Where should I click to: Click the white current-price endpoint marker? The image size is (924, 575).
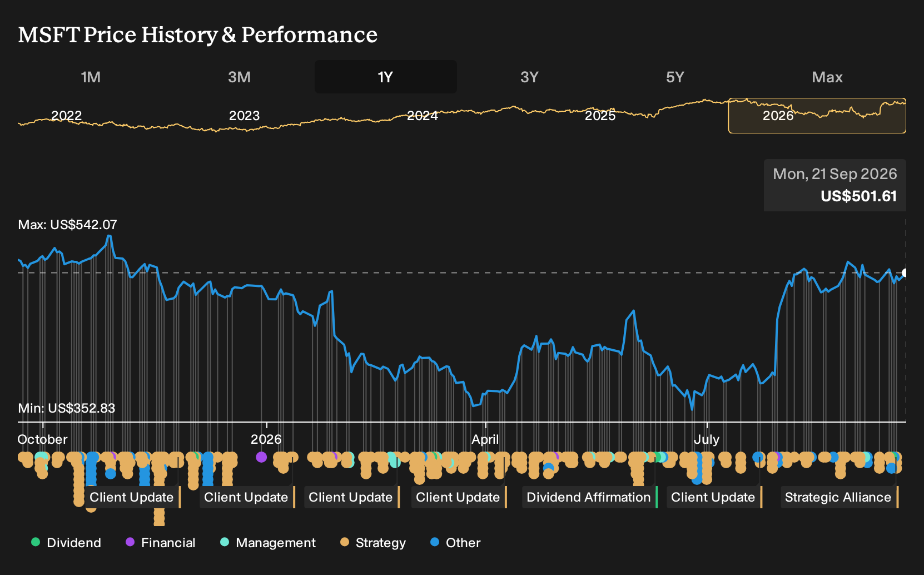click(x=905, y=272)
